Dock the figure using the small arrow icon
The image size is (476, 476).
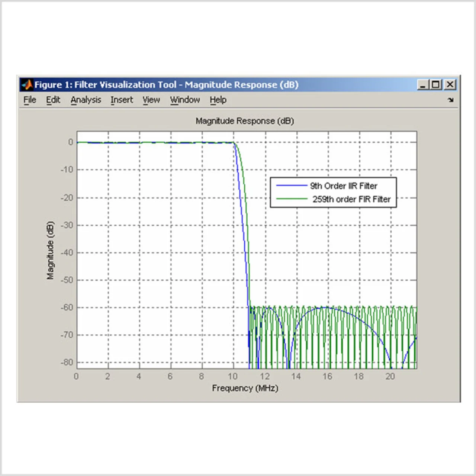click(x=450, y=100)
